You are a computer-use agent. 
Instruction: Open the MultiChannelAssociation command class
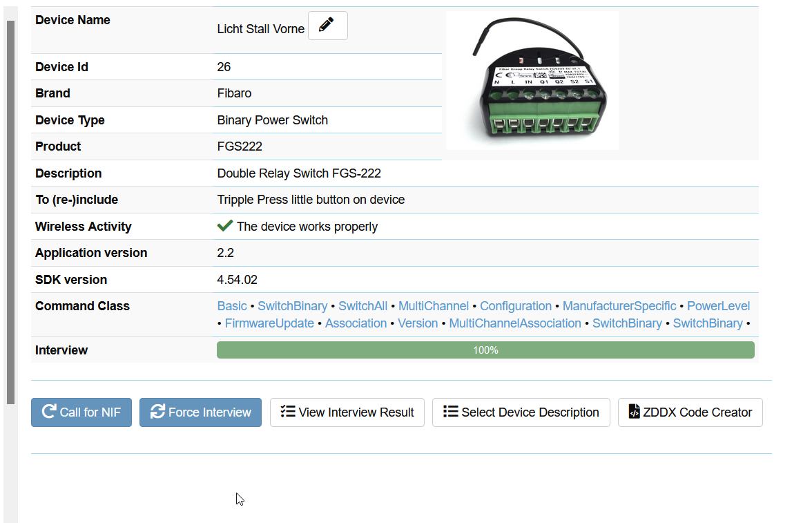tap(515, 323)
